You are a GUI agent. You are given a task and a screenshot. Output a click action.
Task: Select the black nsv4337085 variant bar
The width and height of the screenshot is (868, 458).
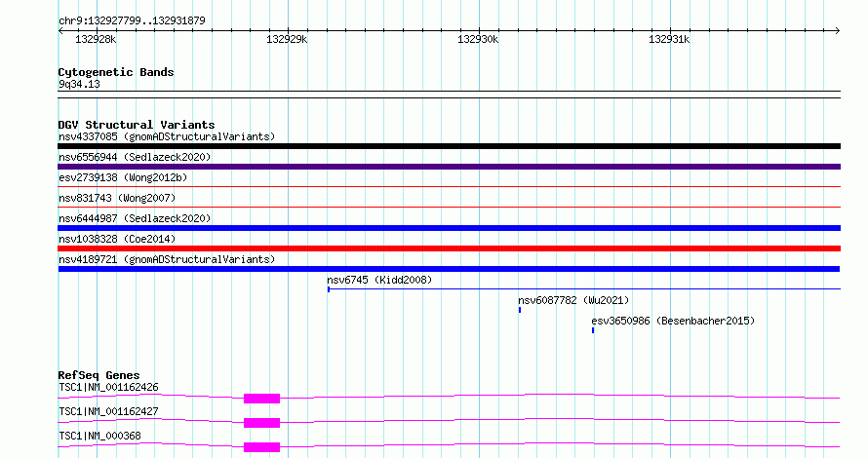tap(449, 146)
